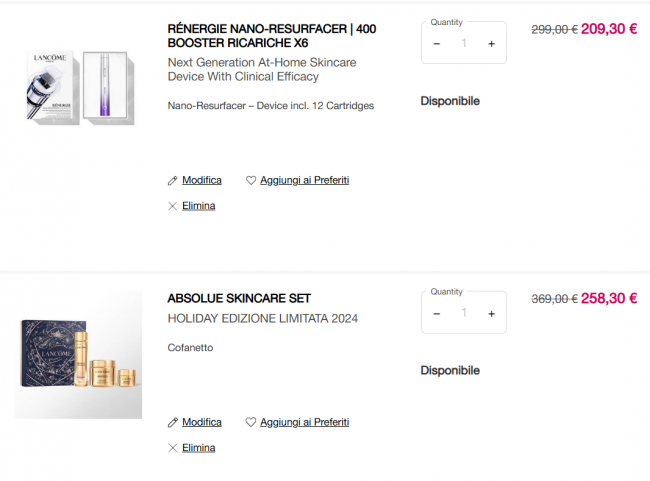
Task: Click X remove icon for Rénergie Nano-Resurfacer
Action: coord(173,206)
